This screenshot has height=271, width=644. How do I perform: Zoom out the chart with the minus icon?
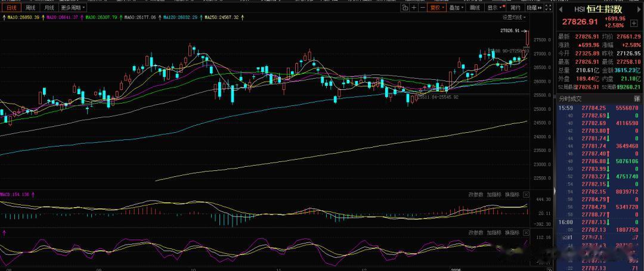pos(423,7)
